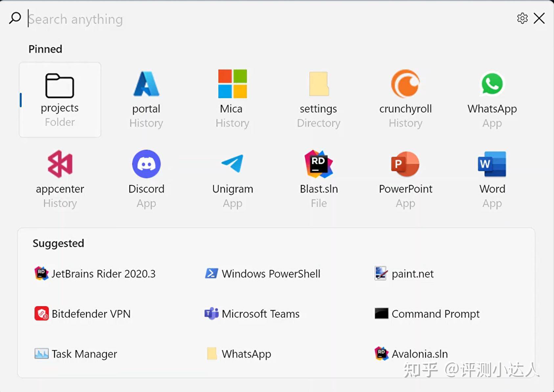Open Avalonia.sln suggestion
The width and height of the screenshot is (554, 392).
(411, 354)
